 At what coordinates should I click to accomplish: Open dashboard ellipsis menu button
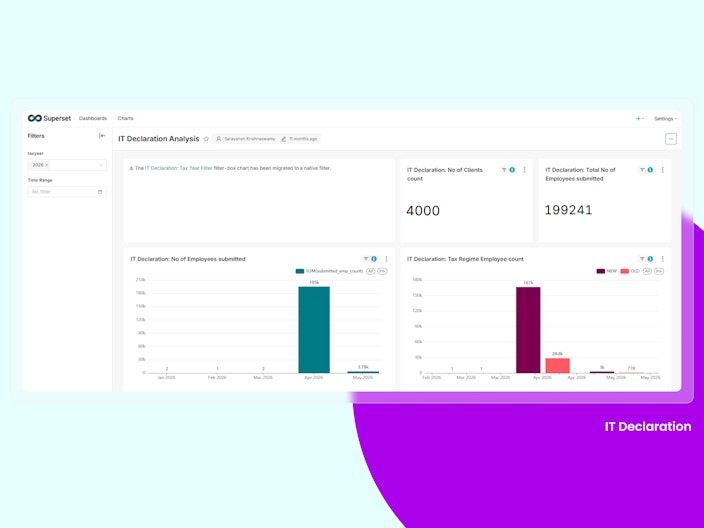coord(671,139)
